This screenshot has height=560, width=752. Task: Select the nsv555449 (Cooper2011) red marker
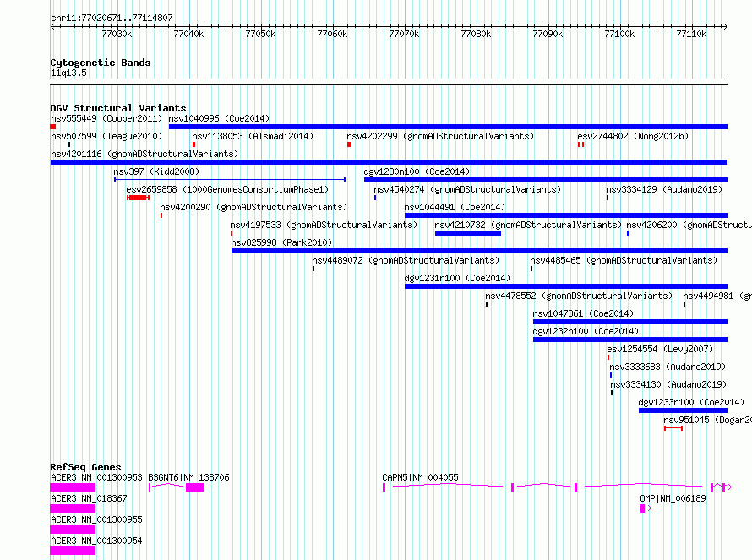point(52,127)
